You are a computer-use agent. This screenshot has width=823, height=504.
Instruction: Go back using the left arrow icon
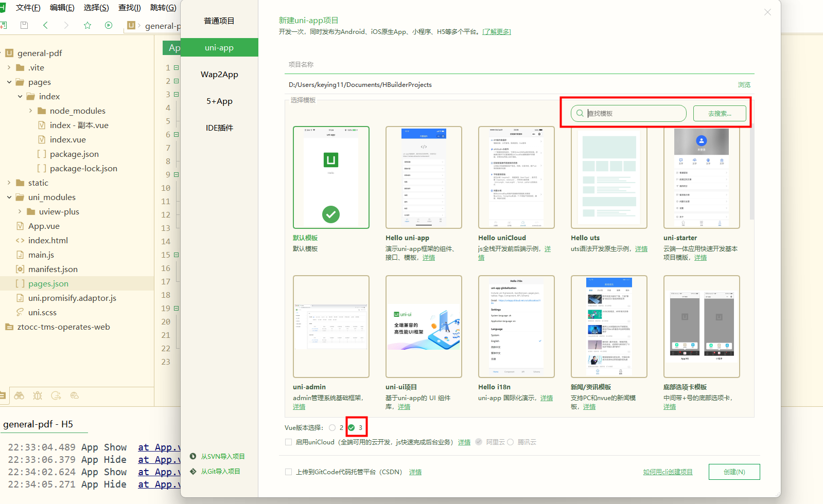(x=45, y=25)
